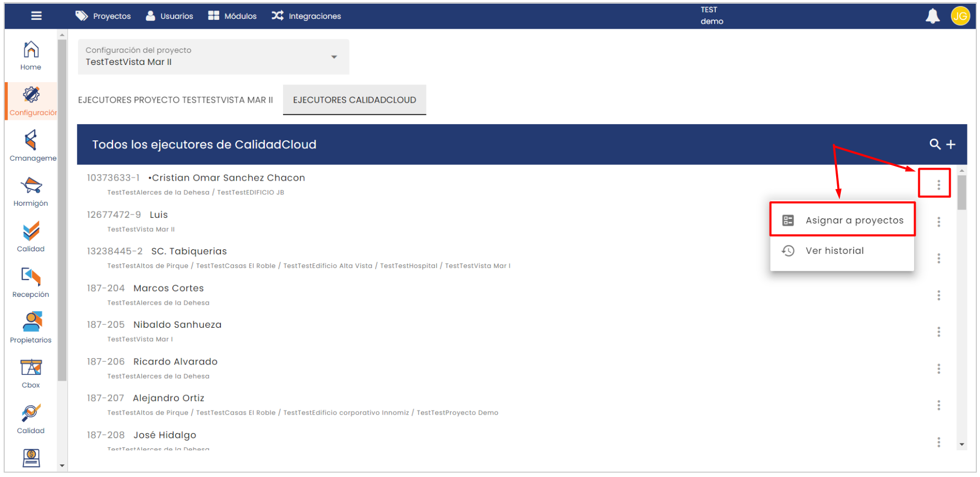The width and height of the screenshot is (980, 477).
Task: Click the notifications bell icon
Action: pos(932,16)
